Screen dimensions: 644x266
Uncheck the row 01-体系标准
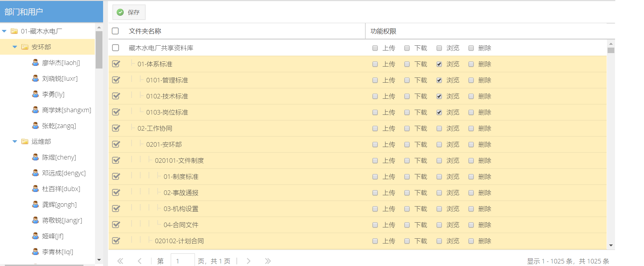116,64
